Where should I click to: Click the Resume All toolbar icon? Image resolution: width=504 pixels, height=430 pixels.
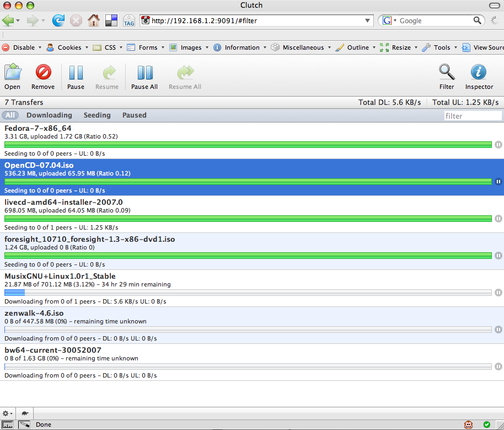pyautogui.click(x=185, y=77)
